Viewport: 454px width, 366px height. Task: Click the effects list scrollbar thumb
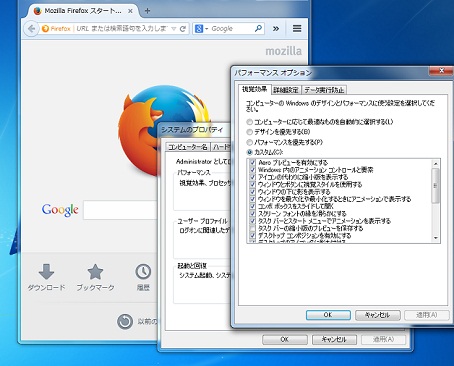[435, 186]
